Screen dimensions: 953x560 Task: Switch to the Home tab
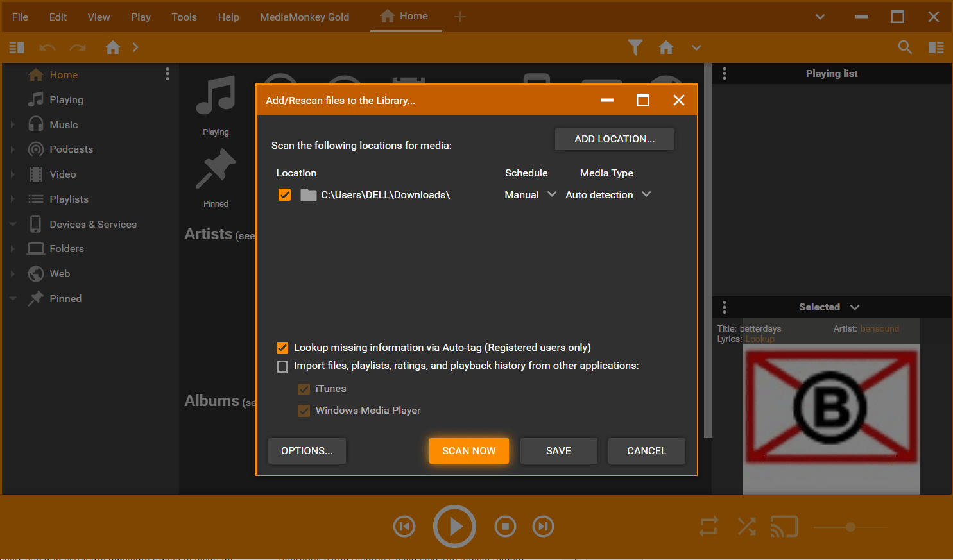pyautogui.click(x=406, y=17)
